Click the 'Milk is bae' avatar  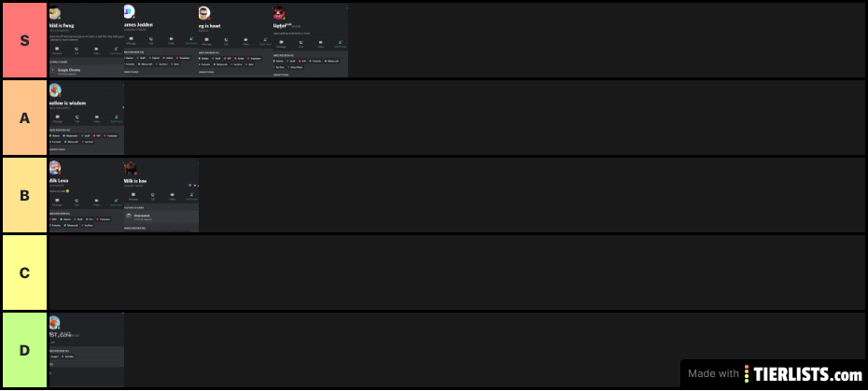pos(130,168)
